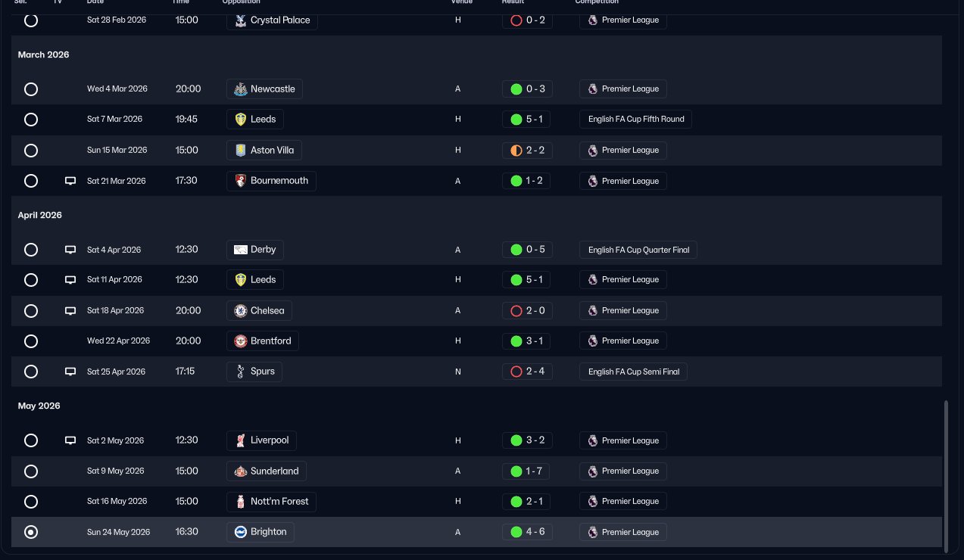Image resolution: width=964 pixels, height=560 pixels.
Task: Click the Newcastle club crest icon
Action: pyautogui.click(x=240, y=89)
